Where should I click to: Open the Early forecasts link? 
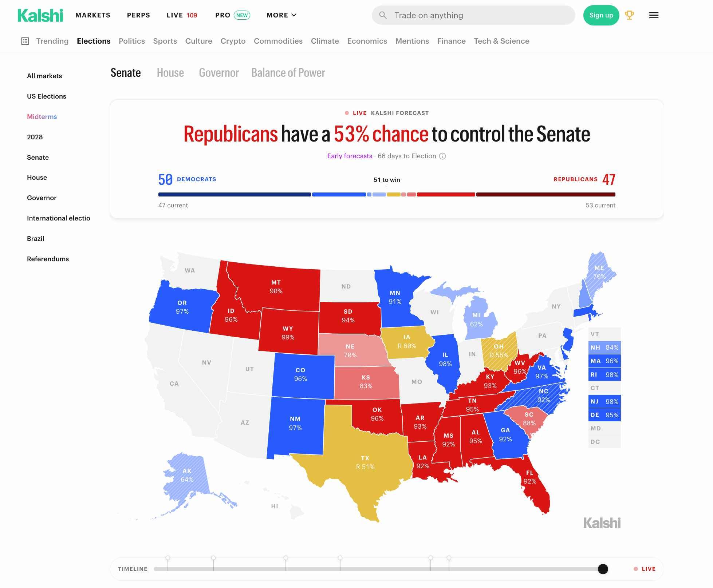pos(350,156)
